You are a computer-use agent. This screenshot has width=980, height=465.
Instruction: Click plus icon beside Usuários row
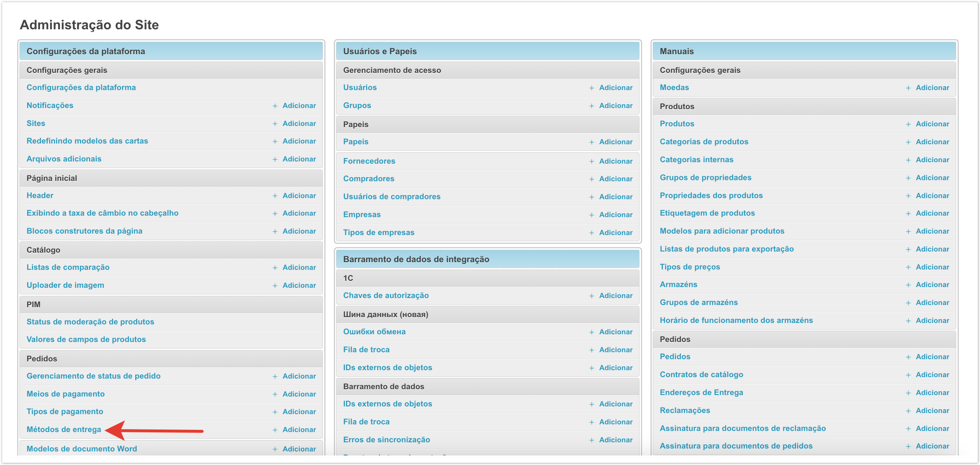(x=591, y=88)
